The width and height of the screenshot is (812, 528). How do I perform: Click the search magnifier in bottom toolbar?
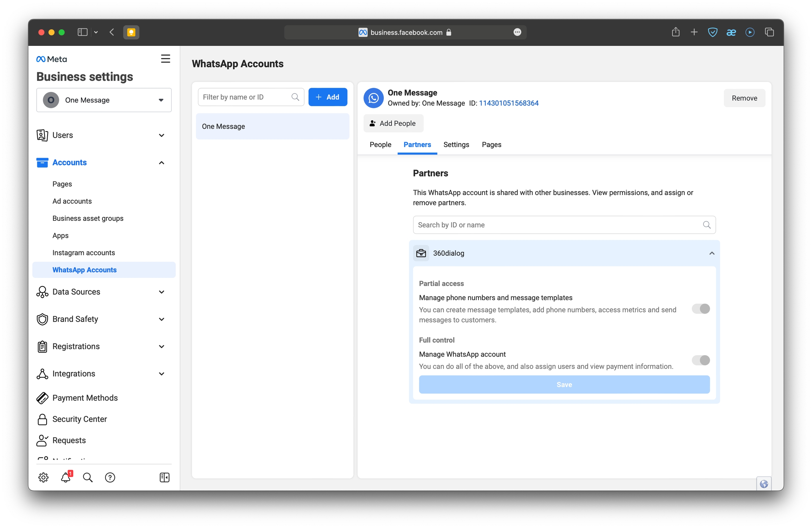point(88,477)
